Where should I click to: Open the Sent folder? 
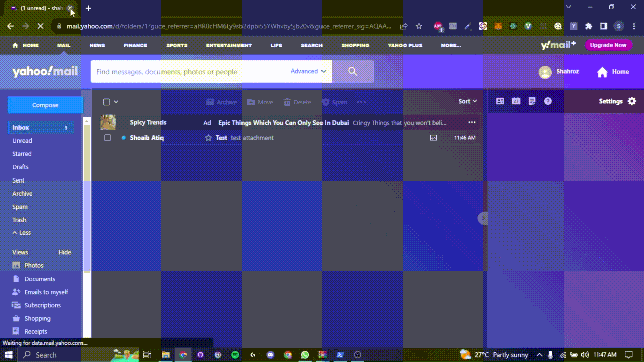point(18,180)
